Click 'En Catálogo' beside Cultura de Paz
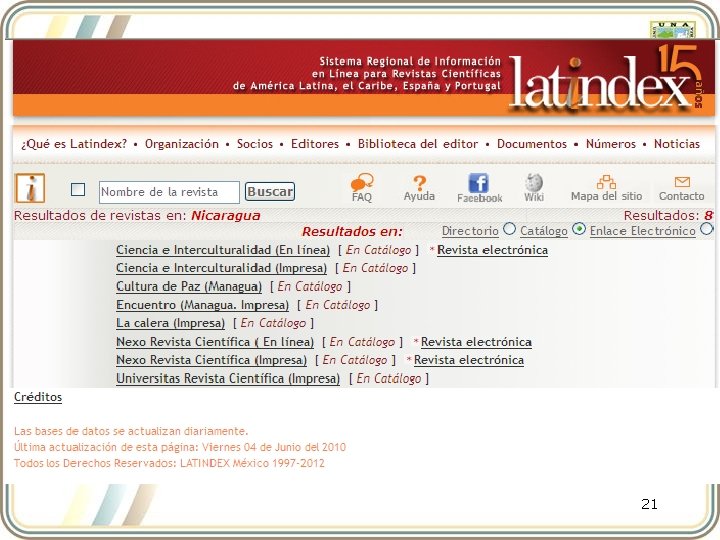The height and width of the screenshot is (540, 720). (310, 287)
